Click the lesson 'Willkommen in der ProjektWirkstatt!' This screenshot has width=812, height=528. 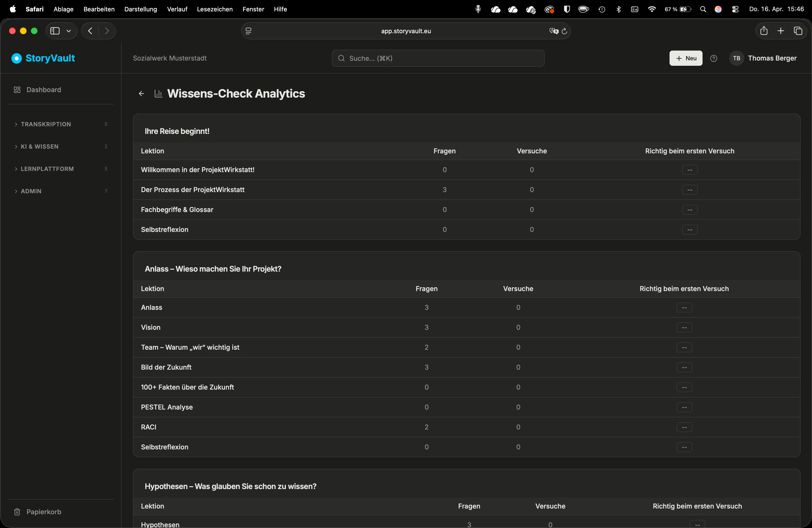198,170
